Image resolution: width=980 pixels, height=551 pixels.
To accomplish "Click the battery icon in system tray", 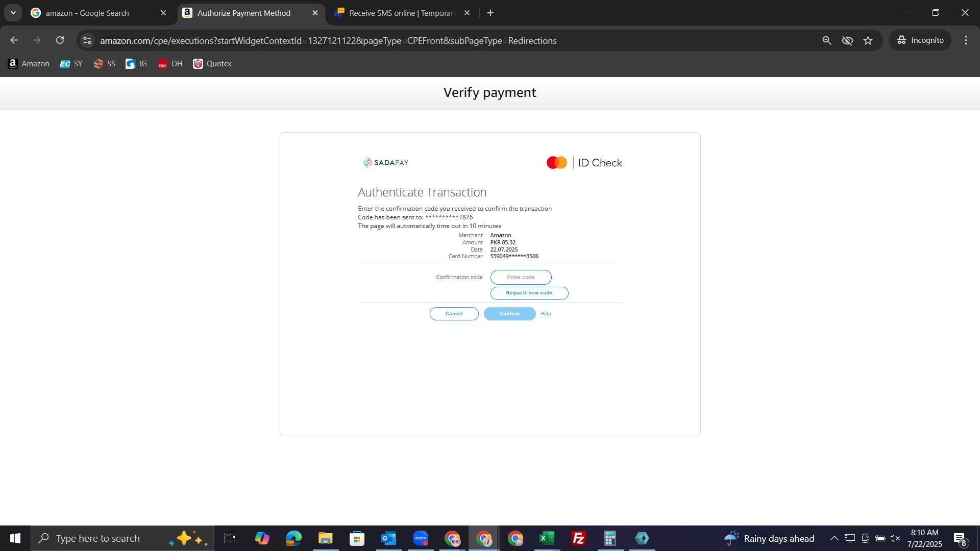I will [880, 538].
